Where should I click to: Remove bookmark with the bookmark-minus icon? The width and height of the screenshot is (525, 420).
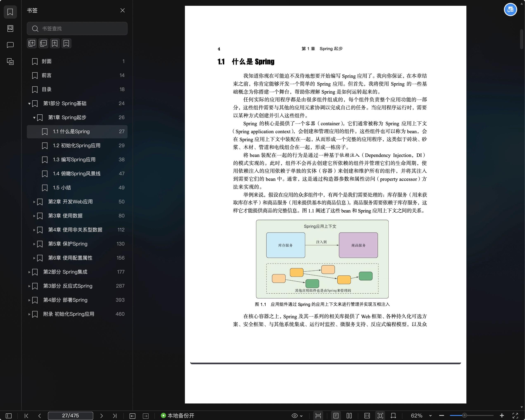tap(66, 43)
